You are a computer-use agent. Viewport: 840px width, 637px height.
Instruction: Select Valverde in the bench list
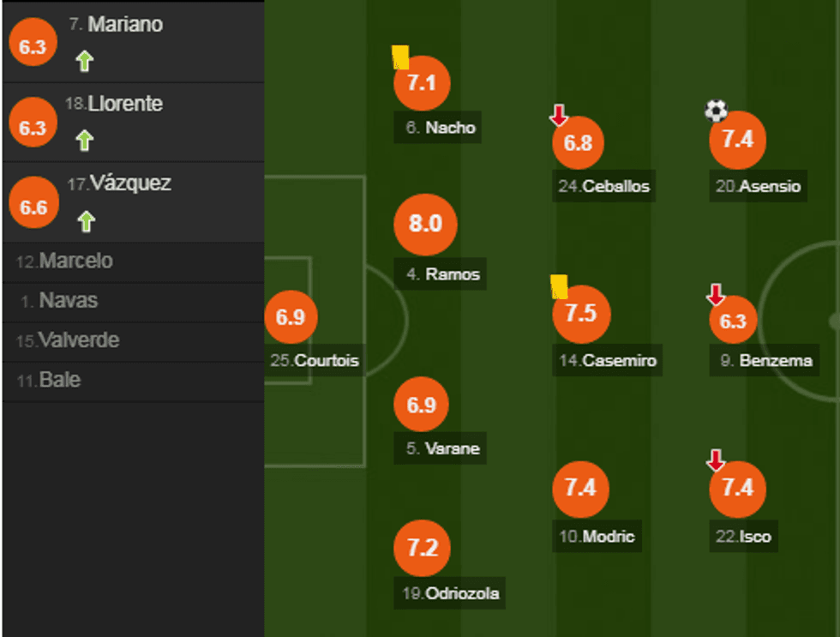[x=68, y=340]
